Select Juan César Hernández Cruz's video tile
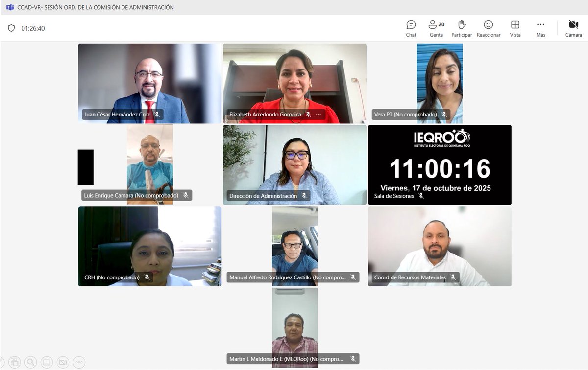 [x=150, y=83]
